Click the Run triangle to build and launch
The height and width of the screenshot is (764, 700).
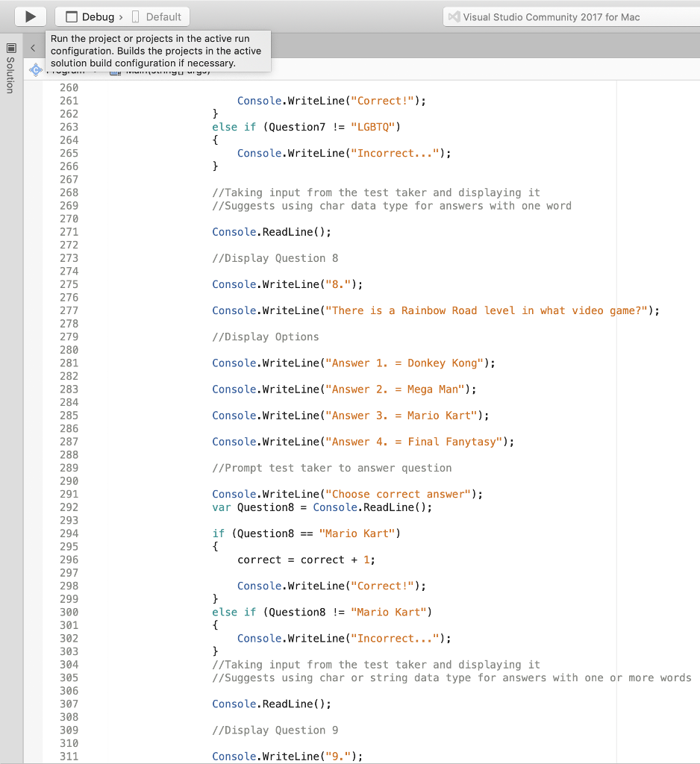[29, 16]
